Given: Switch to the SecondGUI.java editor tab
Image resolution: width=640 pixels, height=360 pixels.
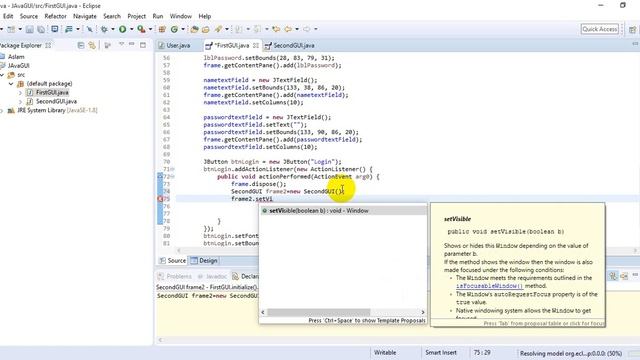Looking at the screenshot, I should (290, 45).
